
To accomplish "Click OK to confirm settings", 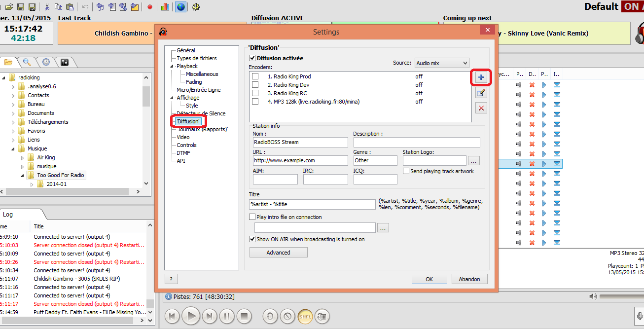I will pos(429,279).
